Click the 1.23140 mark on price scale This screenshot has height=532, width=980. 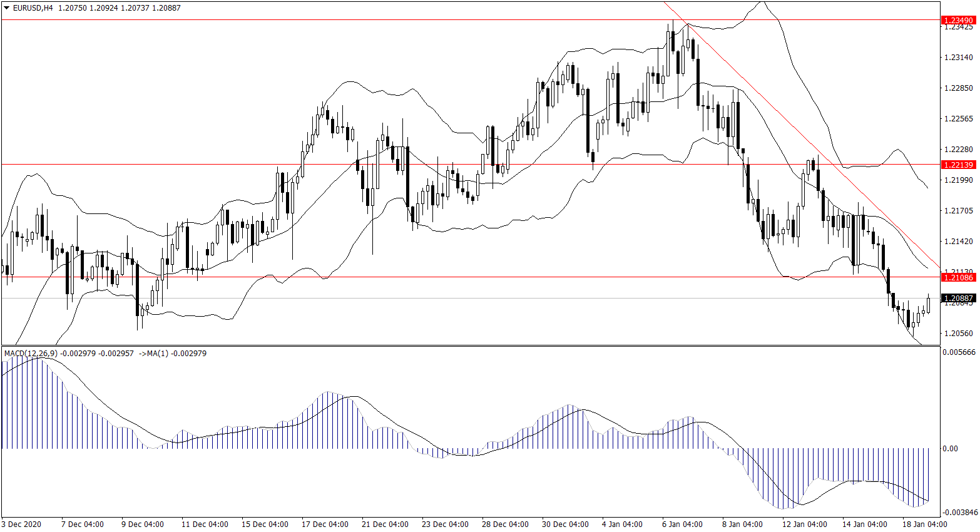(x=958, y=58)
